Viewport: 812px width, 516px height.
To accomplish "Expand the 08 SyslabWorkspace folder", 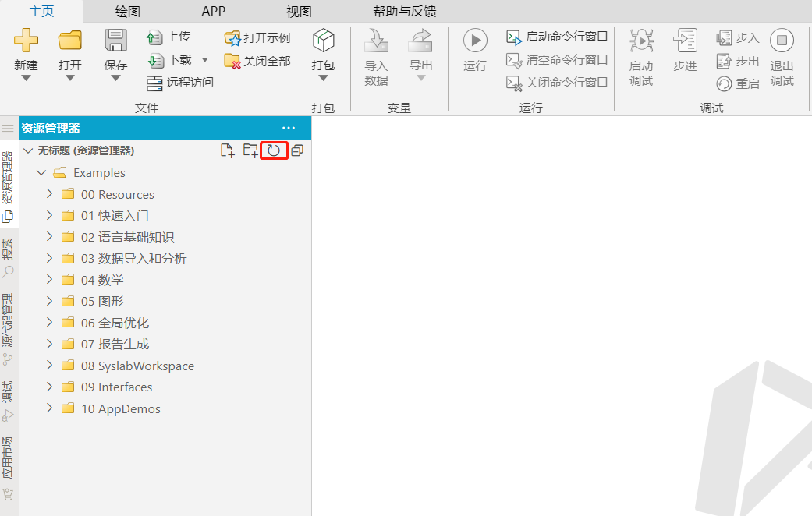I will 49,366.
